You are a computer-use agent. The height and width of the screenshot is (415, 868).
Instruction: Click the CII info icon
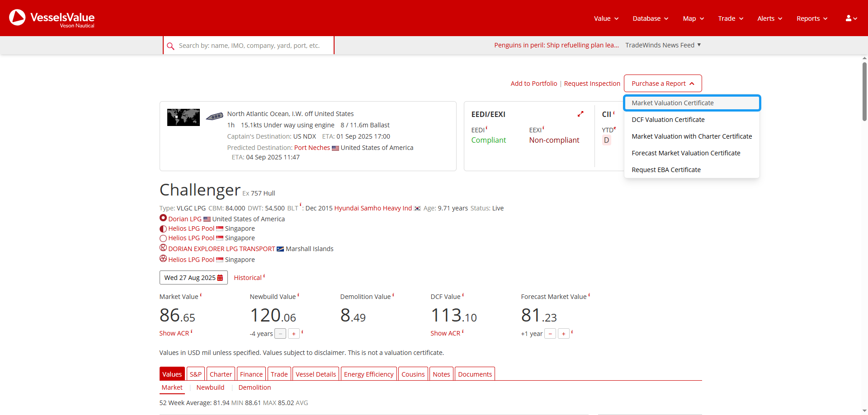point(613,113)
